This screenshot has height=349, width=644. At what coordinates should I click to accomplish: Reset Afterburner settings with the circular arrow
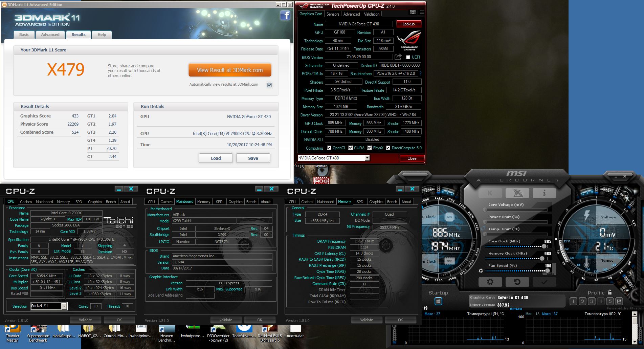[x=517, y=282]
